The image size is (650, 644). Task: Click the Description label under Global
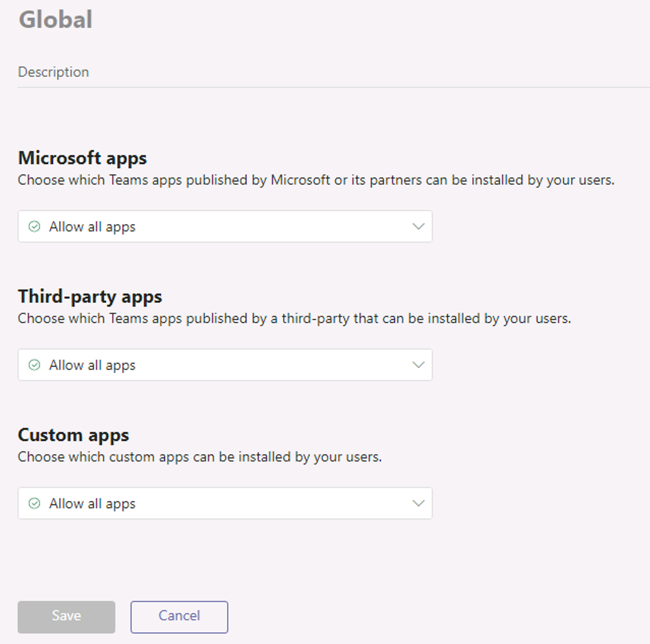53,72
